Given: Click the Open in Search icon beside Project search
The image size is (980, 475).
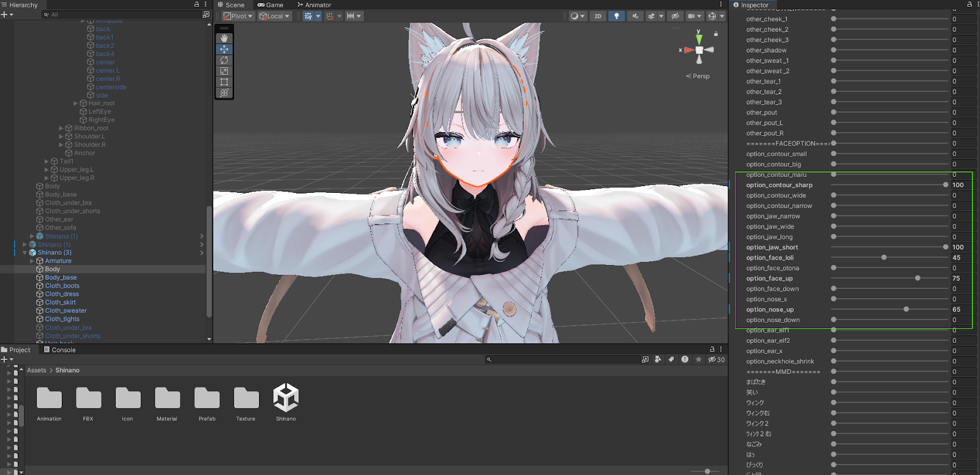Looking at the screenshot, I should coord(645,359).
